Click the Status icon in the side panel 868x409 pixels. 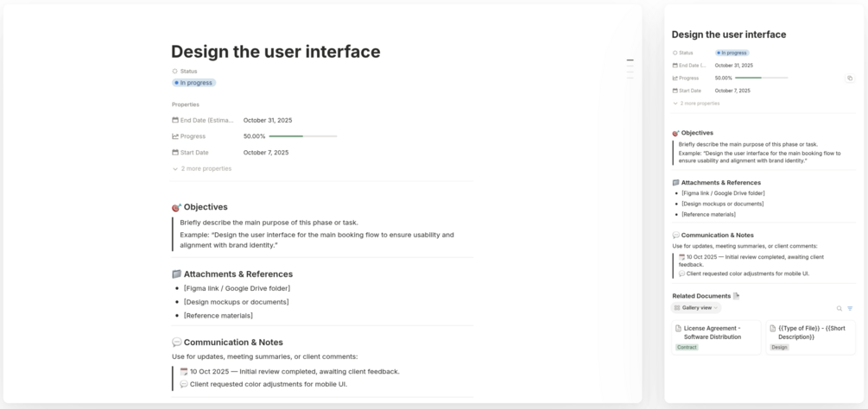675,53
